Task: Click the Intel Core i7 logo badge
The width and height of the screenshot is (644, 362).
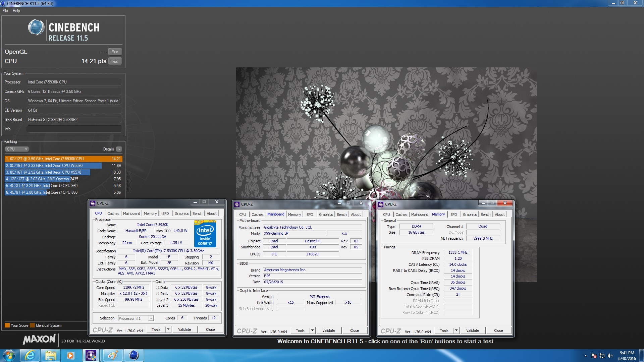Action: (x=205, y=234)
